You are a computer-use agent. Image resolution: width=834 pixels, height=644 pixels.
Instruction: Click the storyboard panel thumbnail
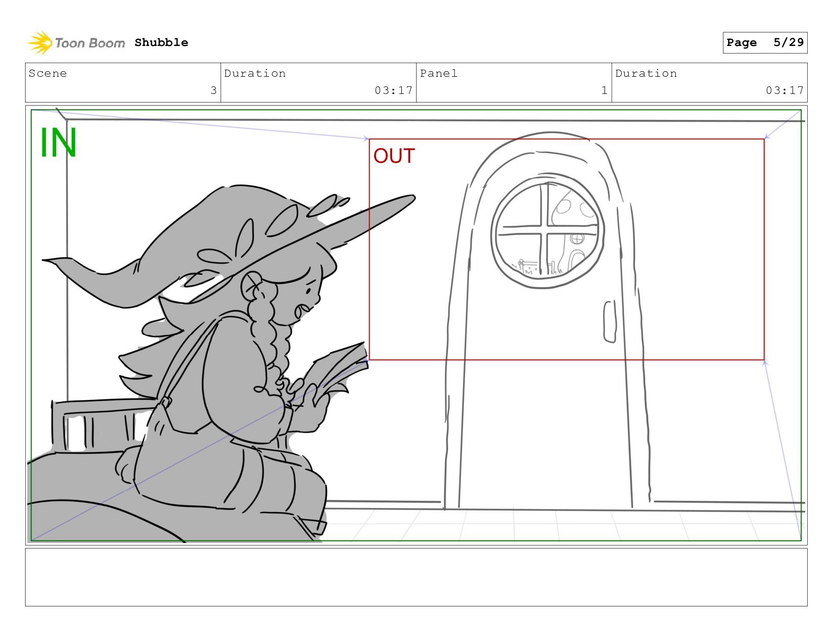pyautogui.click(x=416, y=325)
